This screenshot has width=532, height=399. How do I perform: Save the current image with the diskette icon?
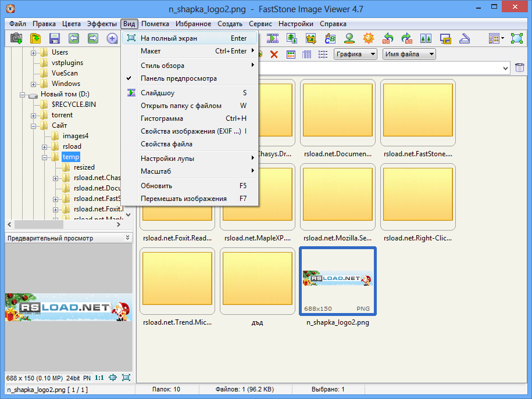tap(53, 38)
